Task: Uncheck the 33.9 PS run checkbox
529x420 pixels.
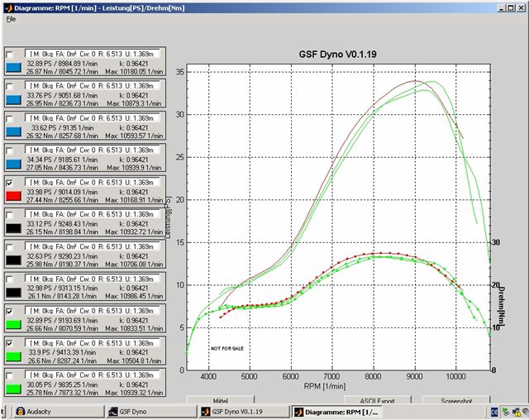Action: (9, 342)
